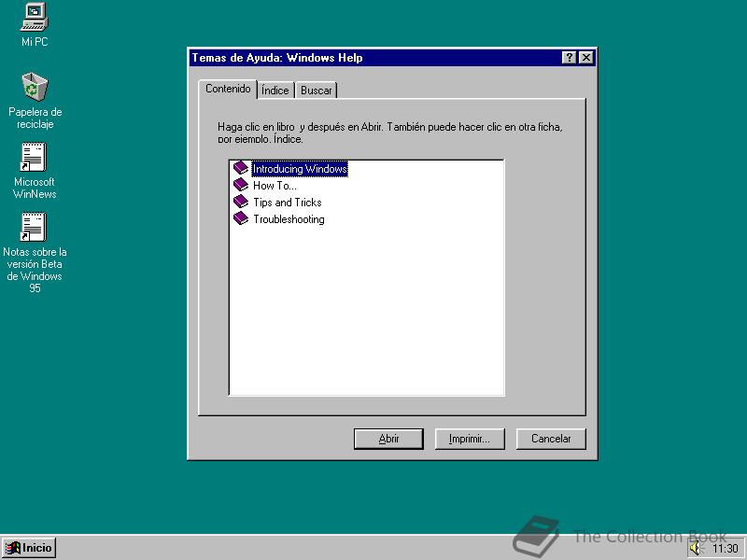Switch to the Buscar tab
Screen dimensions: 747x560
pos(316,91)
